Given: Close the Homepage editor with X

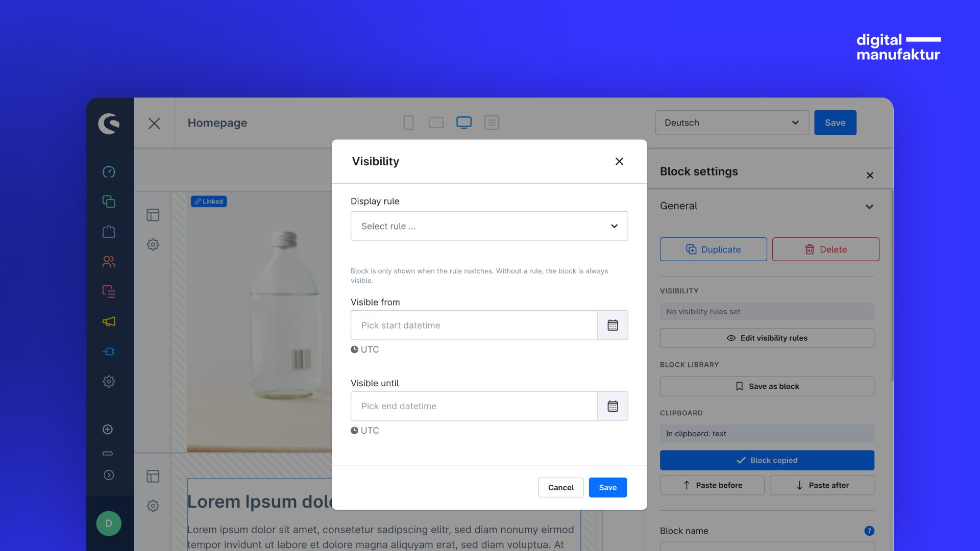Looking at the screenshot, I should (x=154, y=123).
